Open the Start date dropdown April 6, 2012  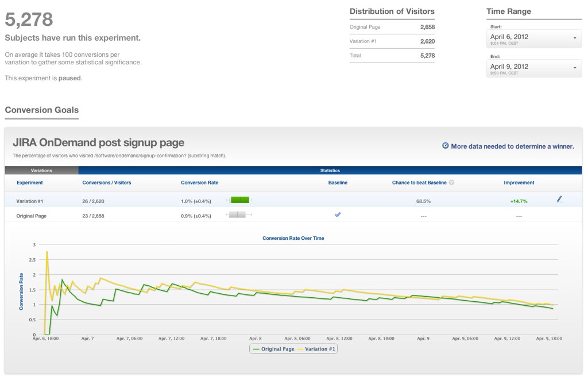pyautogui.click(x=533, y=38)
